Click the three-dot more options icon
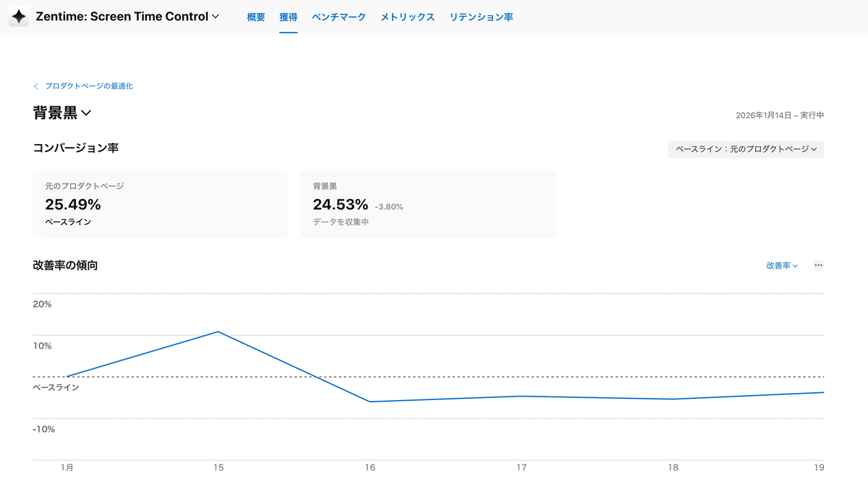868x487 pixels. coord(818,266)
